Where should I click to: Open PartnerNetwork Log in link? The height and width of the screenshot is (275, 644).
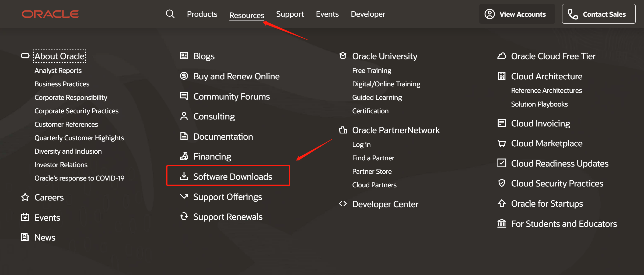pyautogui.click(x=362, y=144)
